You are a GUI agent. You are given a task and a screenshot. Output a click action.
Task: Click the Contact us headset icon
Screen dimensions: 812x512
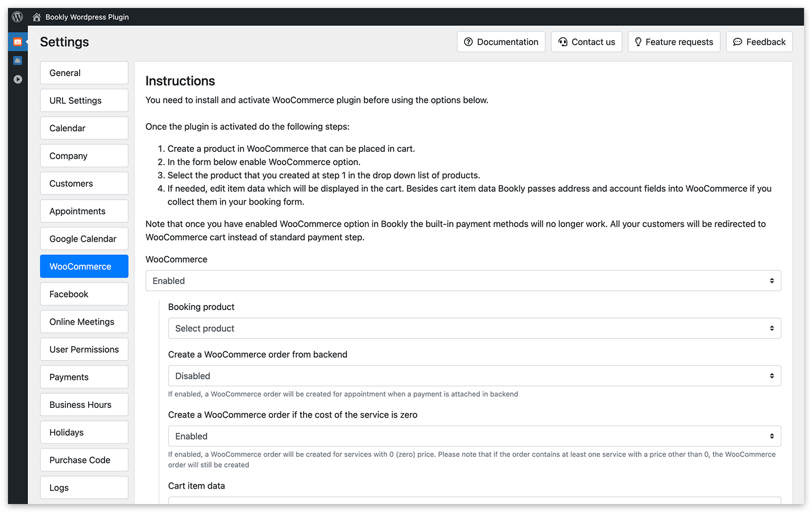[x=563, y=42]
